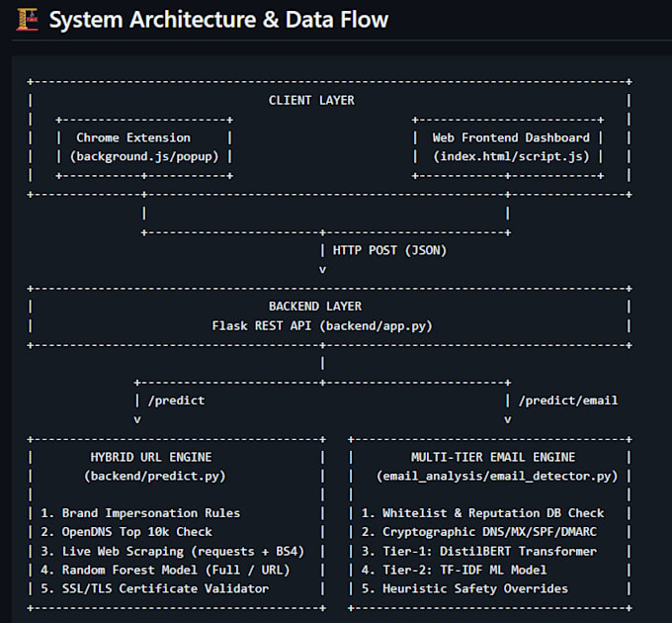The image size is (672, 623).
Task: Click '2. Cryptographic DNS/MX/SPF/DMARC' line
Action: 479,532
